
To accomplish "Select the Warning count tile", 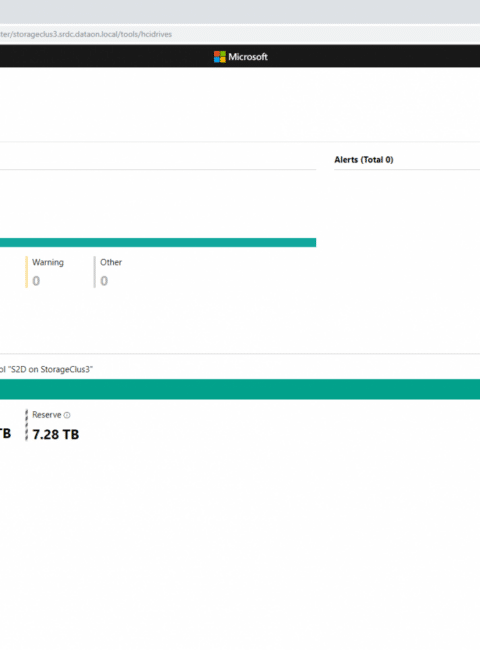I will 45,272.
